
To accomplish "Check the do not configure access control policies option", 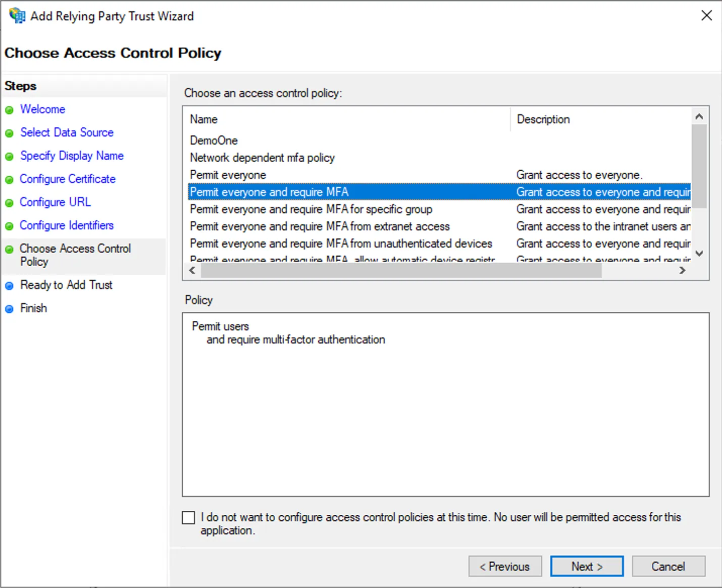I will tap(188, 517).
